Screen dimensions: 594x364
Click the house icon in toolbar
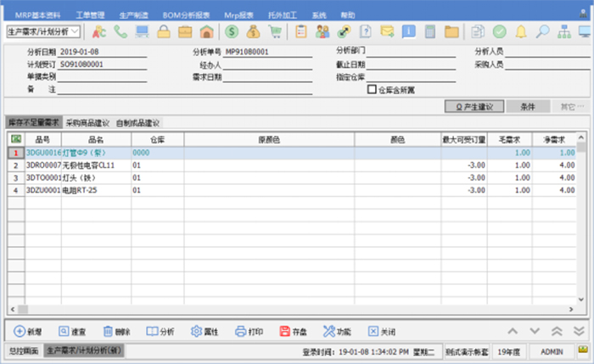tap(206, 31)
